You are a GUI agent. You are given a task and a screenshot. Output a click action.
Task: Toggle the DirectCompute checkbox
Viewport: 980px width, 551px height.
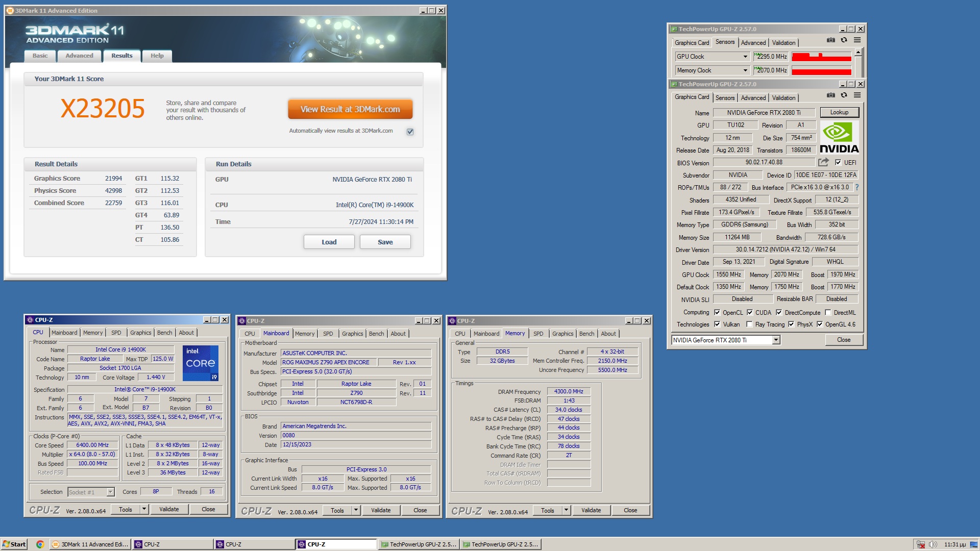[x=779, y=313]
